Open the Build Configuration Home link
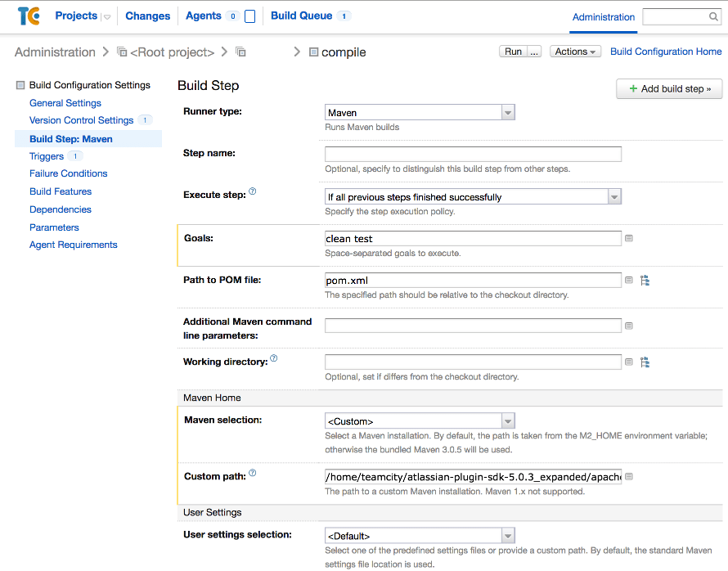 click(x=666, y=52)
